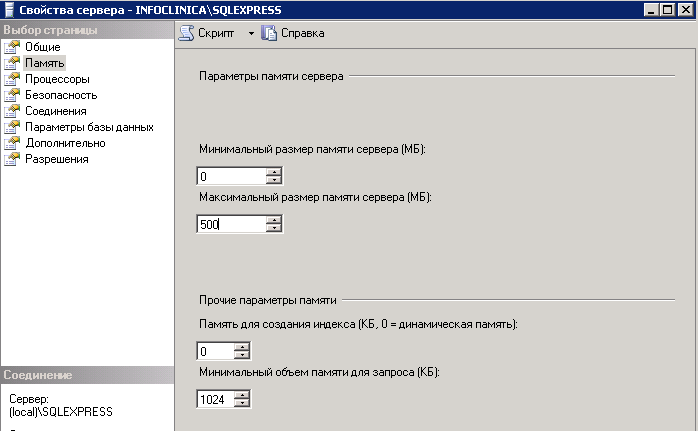Viewport: 698px width, 431px height.
Task: Click the minimum query memory field showing 1024
Action: point(215,399)
